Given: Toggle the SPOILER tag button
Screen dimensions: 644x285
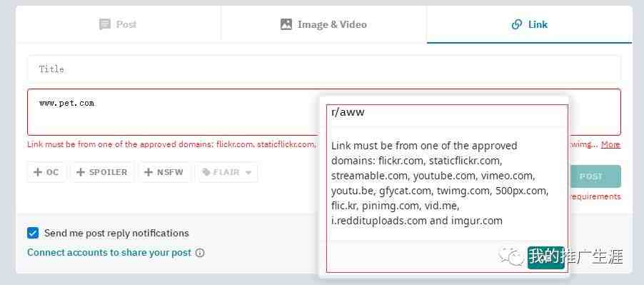Looking at the screenshot, I should point(102,172).
